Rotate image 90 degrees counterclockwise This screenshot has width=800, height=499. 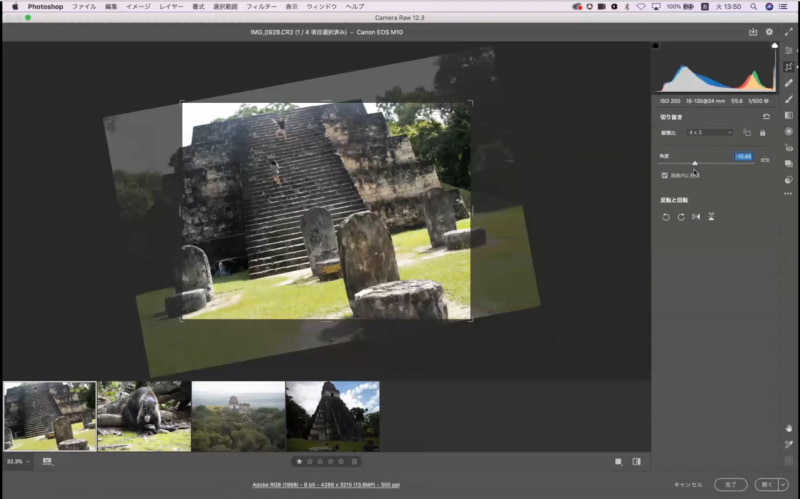666,216
